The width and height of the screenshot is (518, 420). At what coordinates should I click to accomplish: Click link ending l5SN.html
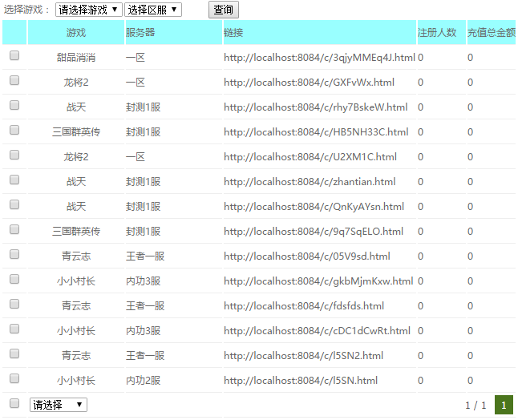pos(301,381)
